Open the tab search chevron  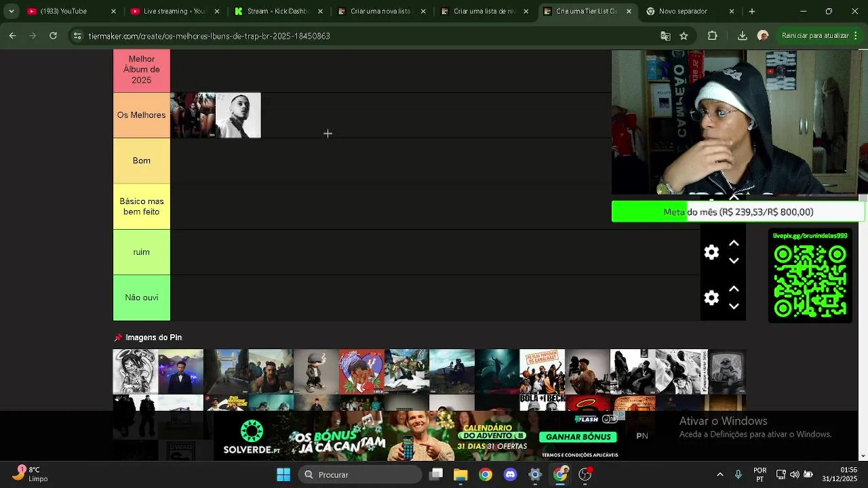coord(12,12)
